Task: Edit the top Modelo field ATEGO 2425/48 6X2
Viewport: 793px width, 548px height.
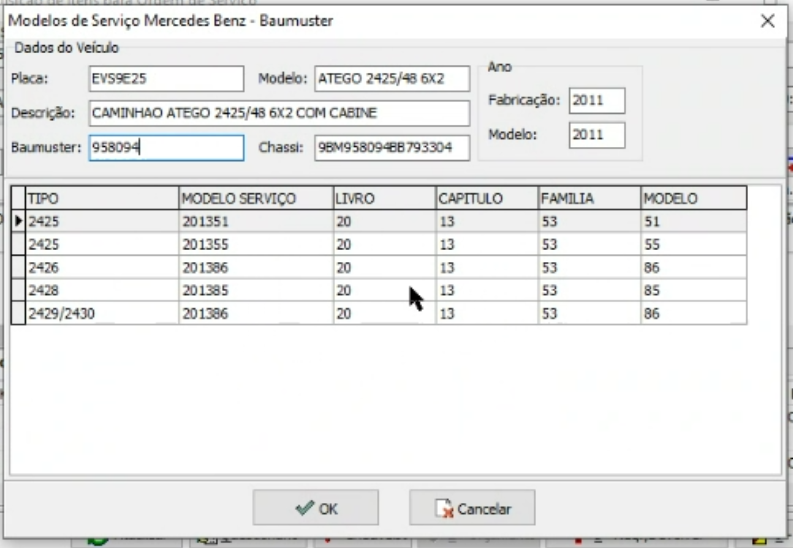Action: (x=392, y=79)
